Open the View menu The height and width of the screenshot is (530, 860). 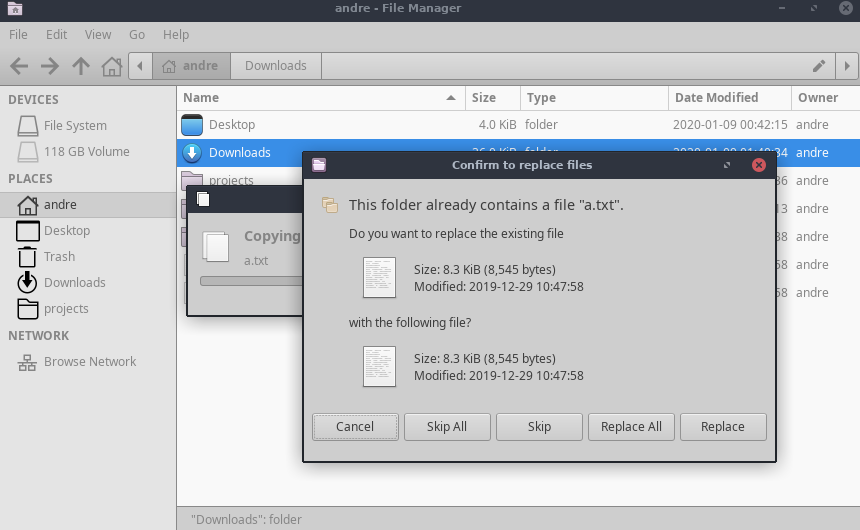pyautogui.click(x=98, y=34)
